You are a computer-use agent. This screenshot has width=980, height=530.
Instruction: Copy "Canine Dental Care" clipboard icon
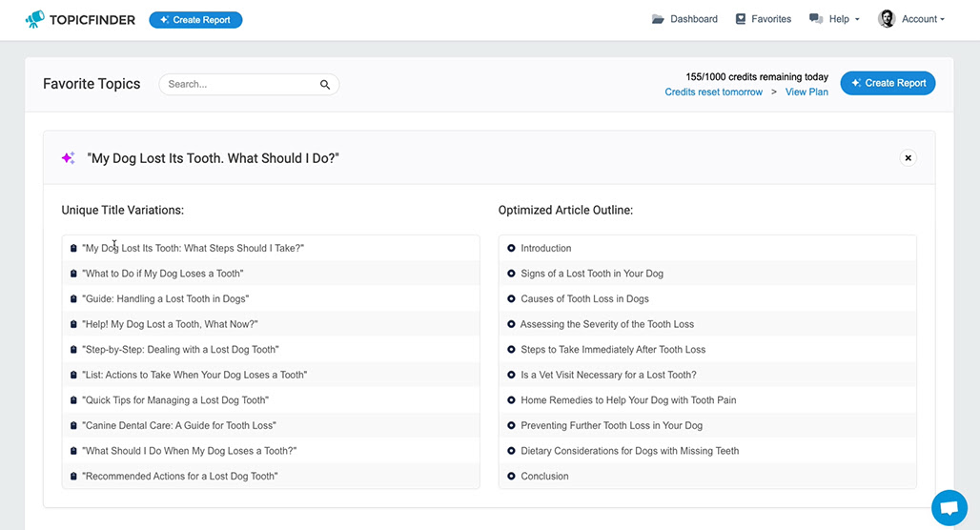(x=73, y=426)
